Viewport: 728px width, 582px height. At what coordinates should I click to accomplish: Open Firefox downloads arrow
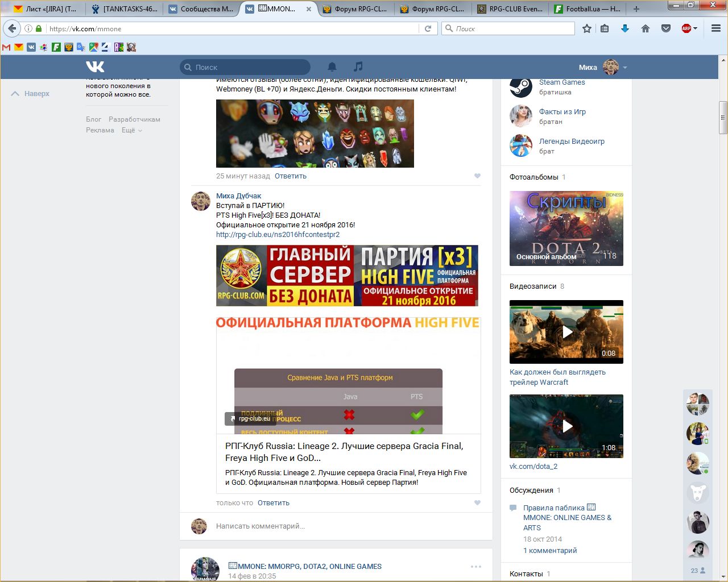(625, 28)
